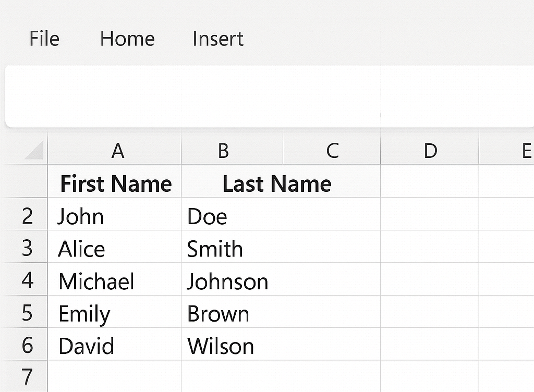The width and height of the screenshot is (534, 392).
Task: Select column D header
Action: pyautogui.click(x=430, y=151)
